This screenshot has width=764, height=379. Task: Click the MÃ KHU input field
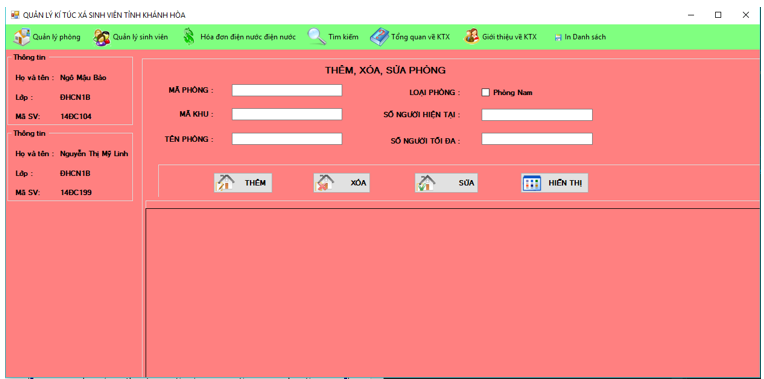pyautogui.click(x=287, y=114)
